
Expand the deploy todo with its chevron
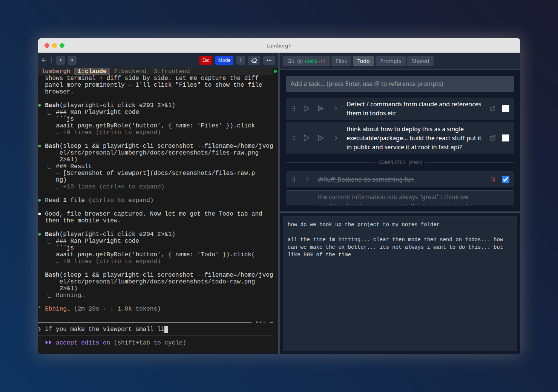(x=336, y=138)
